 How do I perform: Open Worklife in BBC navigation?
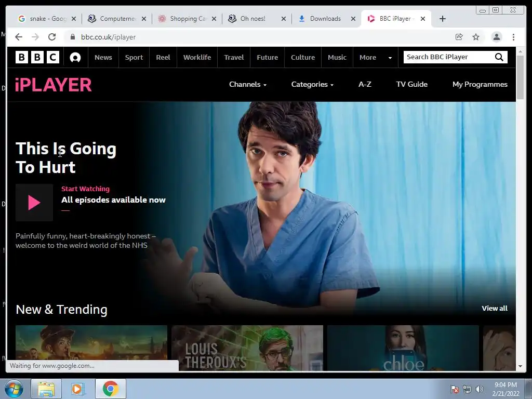197,57
